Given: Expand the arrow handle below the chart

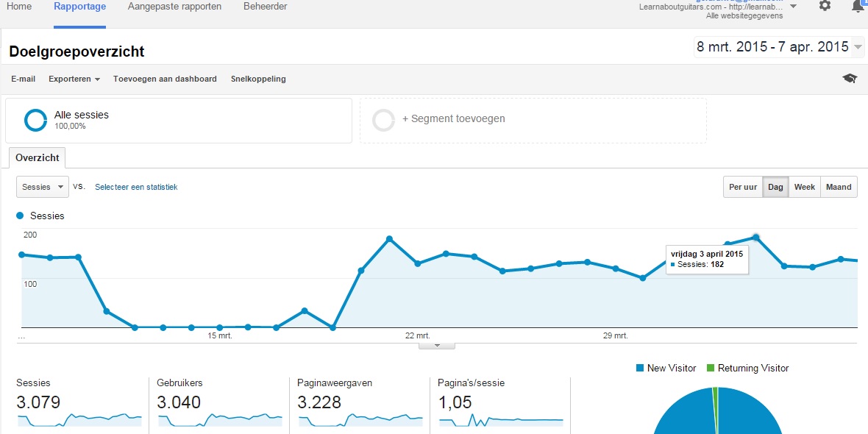Looking at the screenshot, I should (x=437, y=346).
